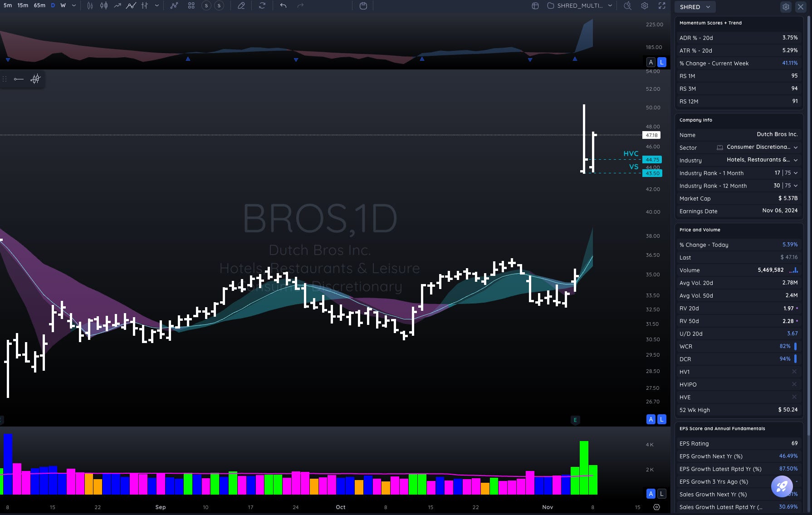Click the Earnings Date Nov 06, 2024
Viewport: 812px width, 515px height.
(780, 211)
